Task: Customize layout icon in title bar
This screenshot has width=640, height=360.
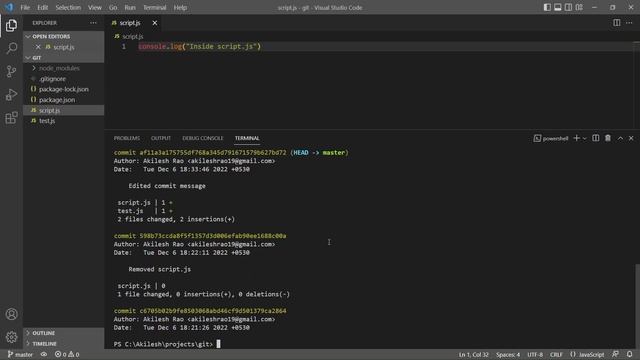Action: [579, 7]
